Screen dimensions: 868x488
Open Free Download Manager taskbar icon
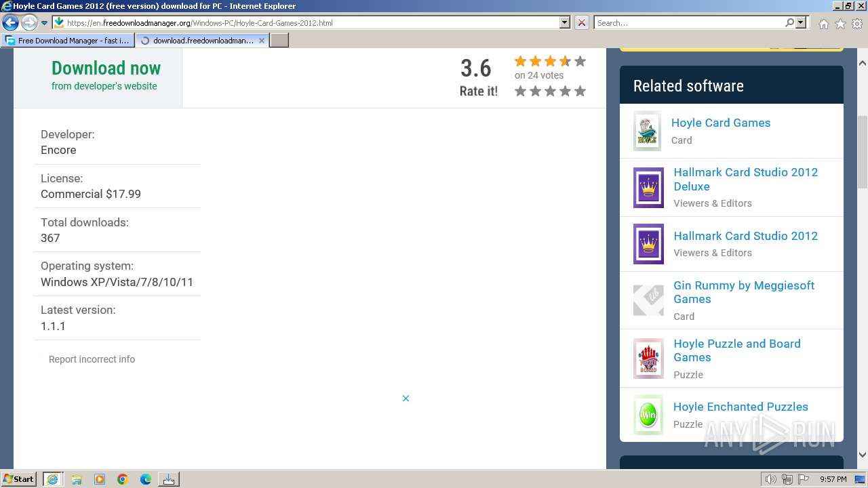click(x=169, y=479)
